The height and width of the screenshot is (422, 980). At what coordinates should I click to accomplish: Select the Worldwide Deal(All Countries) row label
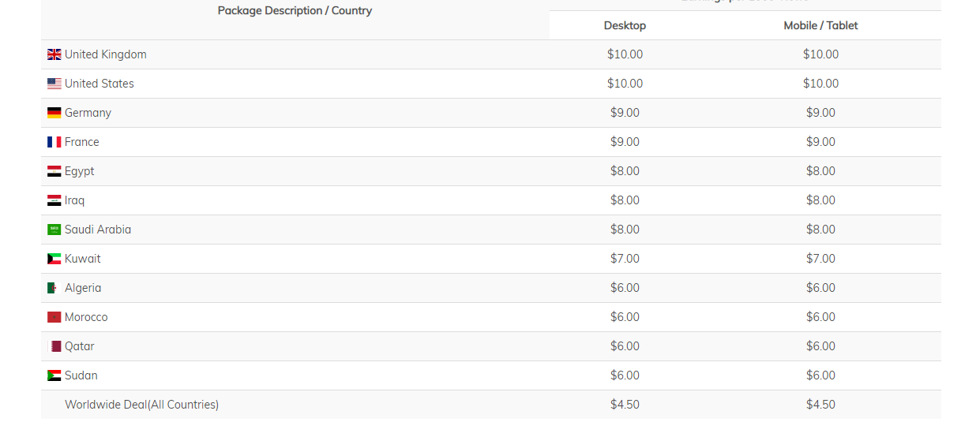coord(141,405)
